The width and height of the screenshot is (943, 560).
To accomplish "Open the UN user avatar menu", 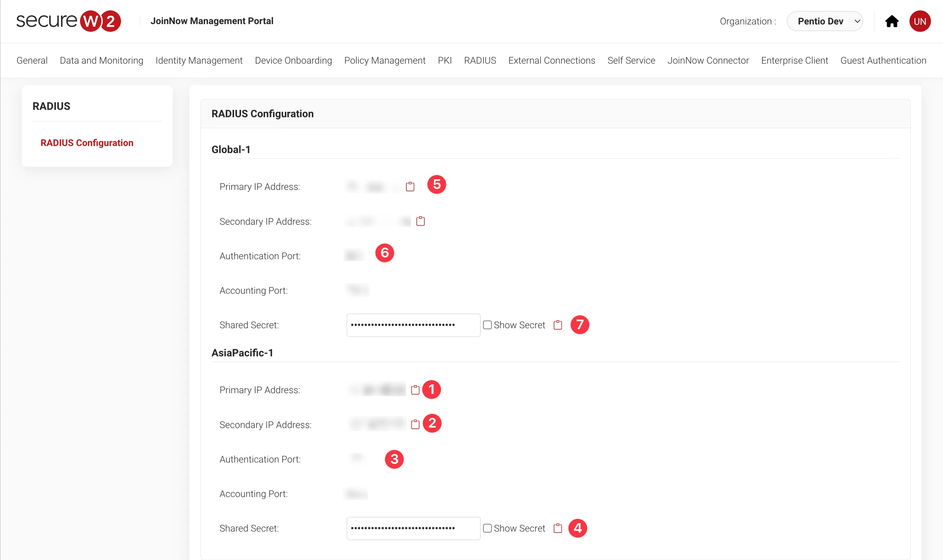I will 920,21.
